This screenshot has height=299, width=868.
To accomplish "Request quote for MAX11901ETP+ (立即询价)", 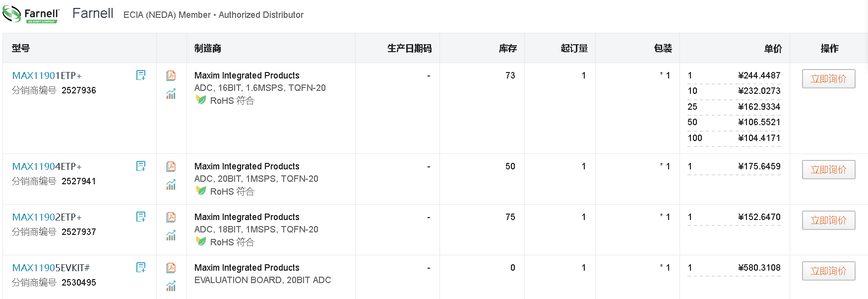I will pos(828,78).
